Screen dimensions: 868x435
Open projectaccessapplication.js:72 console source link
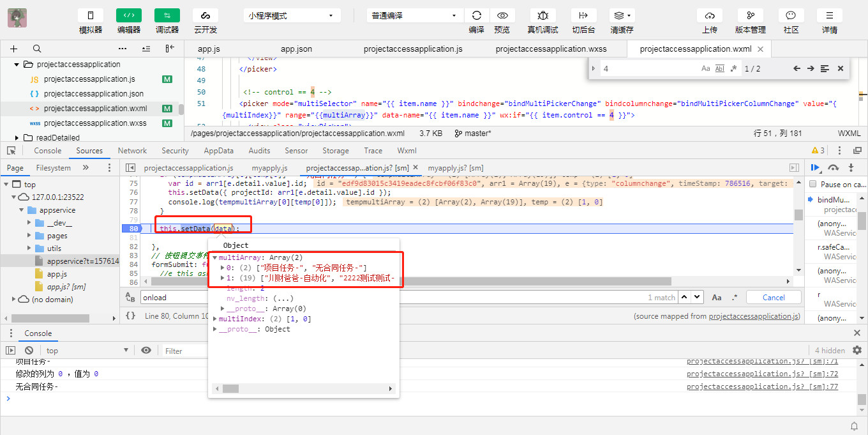click(x=762, y=374)
